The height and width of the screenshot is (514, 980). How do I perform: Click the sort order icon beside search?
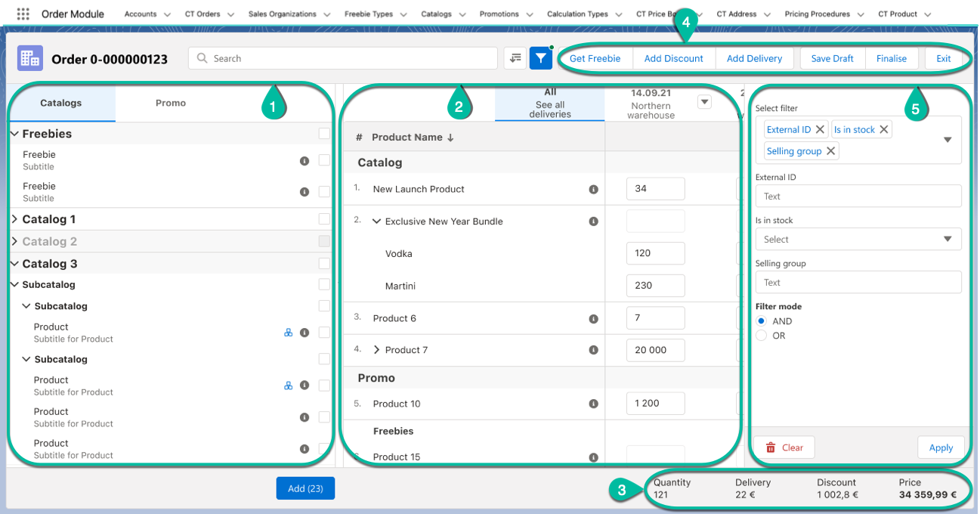click(515, 58)
